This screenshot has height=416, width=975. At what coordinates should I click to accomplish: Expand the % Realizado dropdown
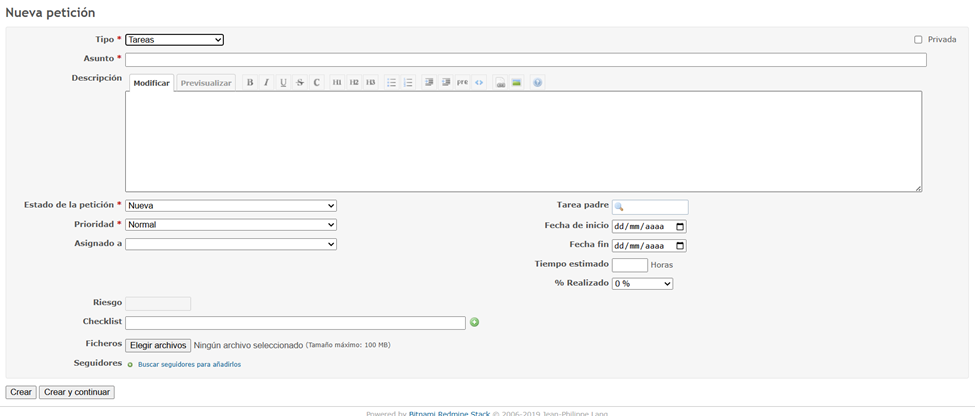(642, 284)
